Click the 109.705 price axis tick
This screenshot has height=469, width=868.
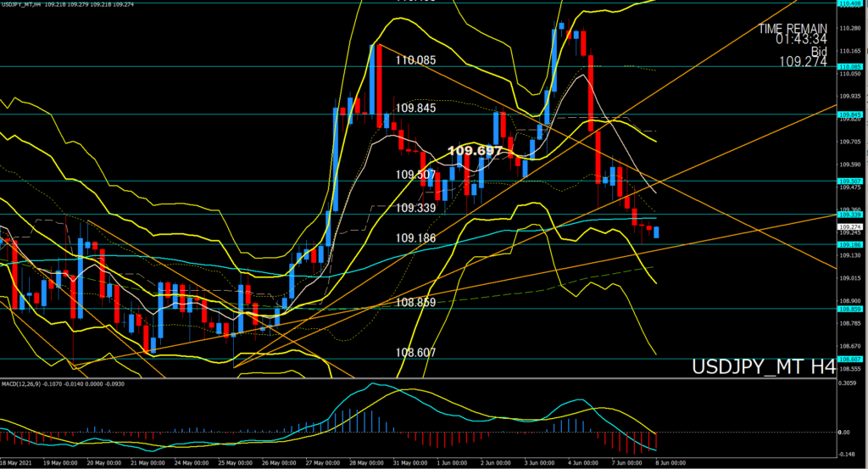coord(849,142)
